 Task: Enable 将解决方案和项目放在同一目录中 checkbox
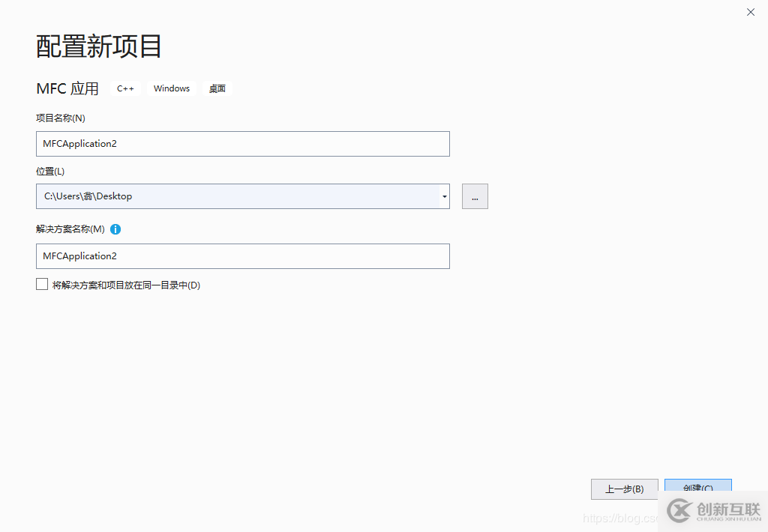point(42,284)
